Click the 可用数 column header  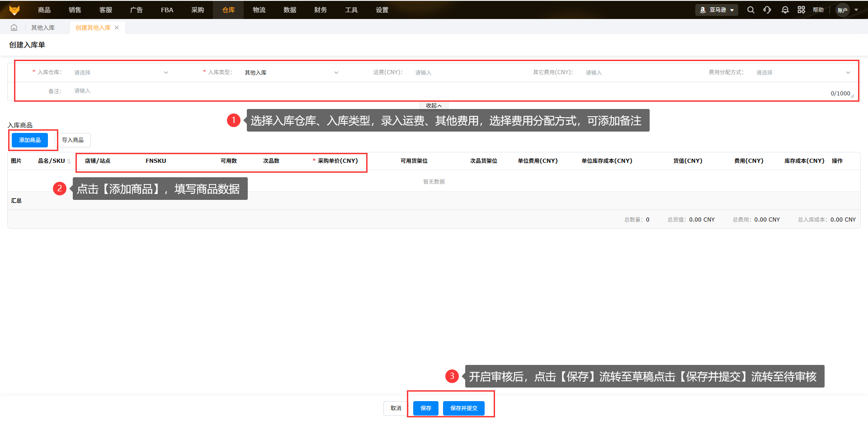click(229, 161)
